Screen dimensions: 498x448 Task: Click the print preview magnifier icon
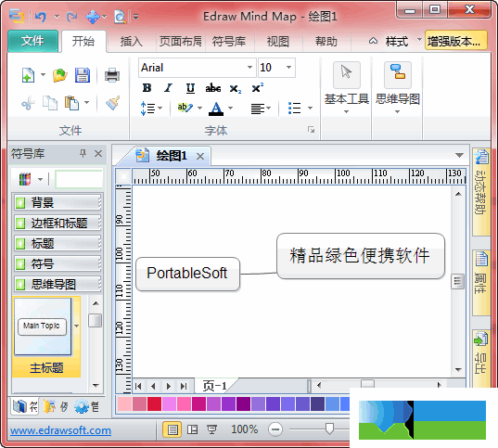pos(121,17)
